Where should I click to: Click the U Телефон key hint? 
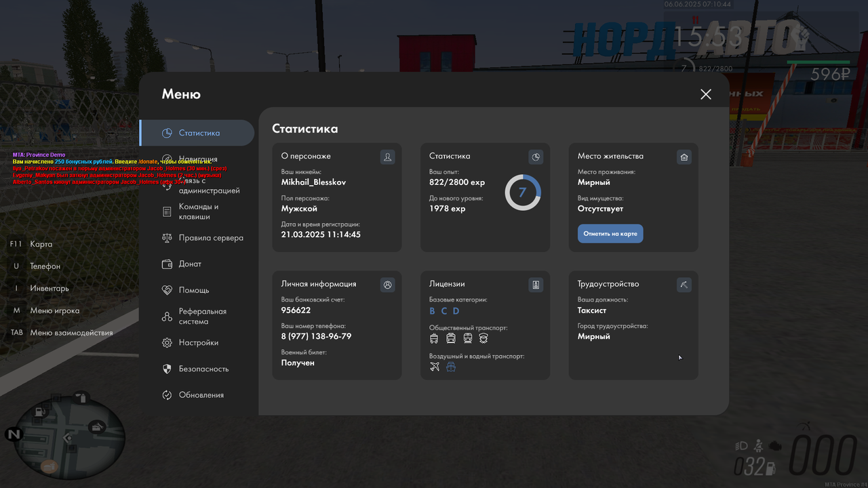point(35,266)
